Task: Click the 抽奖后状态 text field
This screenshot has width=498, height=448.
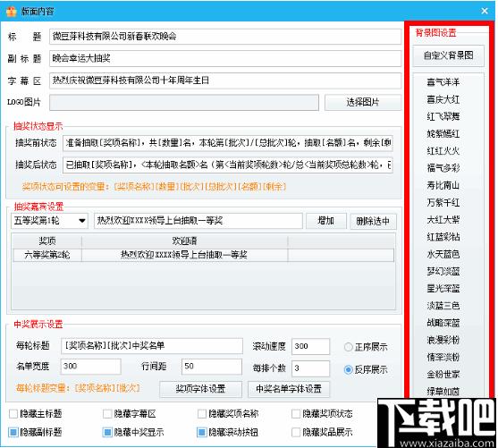Action: [228, 165]
